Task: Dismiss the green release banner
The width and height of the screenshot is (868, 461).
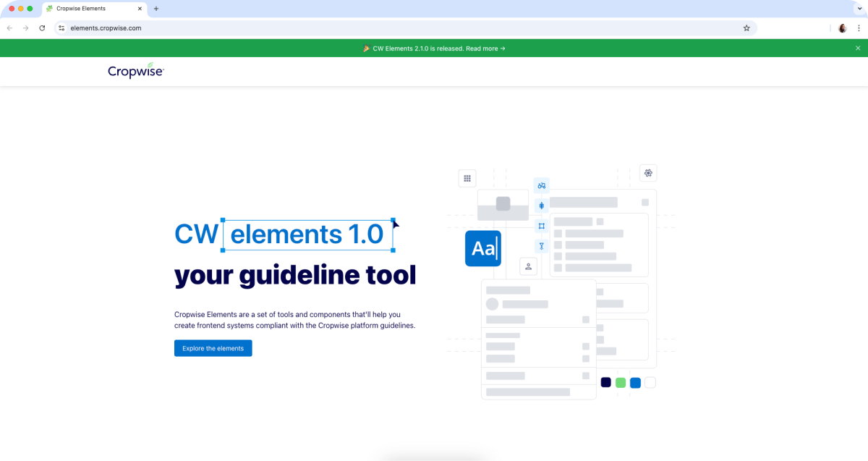Action: 858,48
